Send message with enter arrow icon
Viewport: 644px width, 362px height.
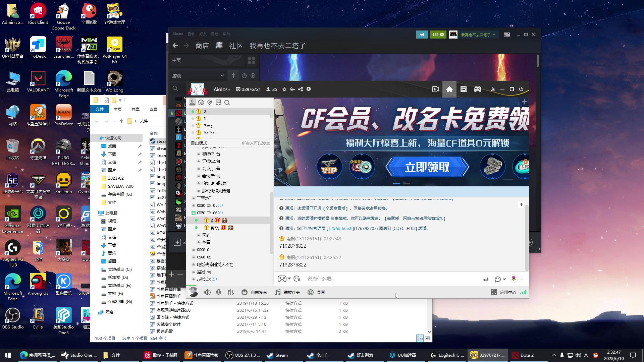point(486,279)
